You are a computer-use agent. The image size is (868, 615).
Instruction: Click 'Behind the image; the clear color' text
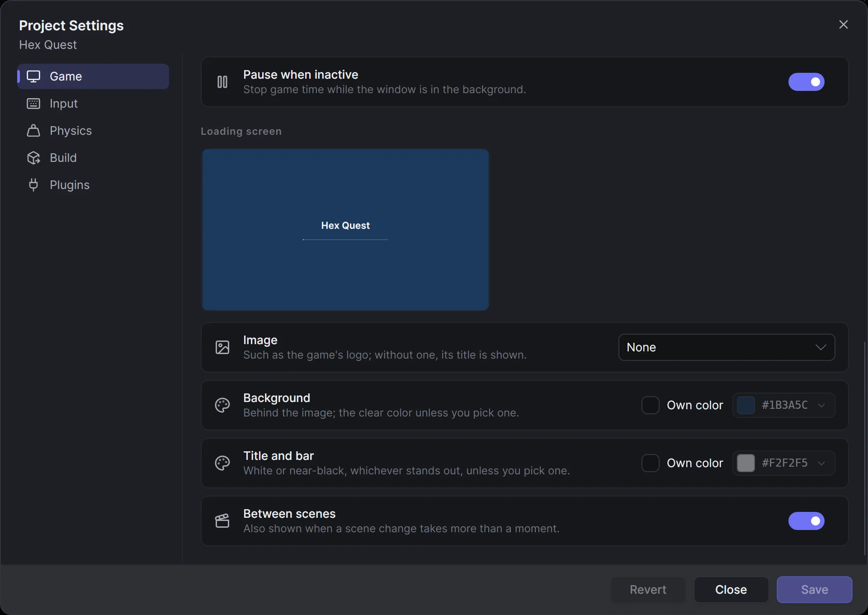click(381, 413)
